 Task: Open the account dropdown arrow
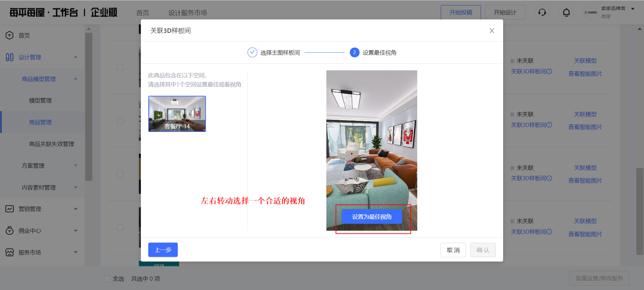pyautogui.click(x=633, y=9)
